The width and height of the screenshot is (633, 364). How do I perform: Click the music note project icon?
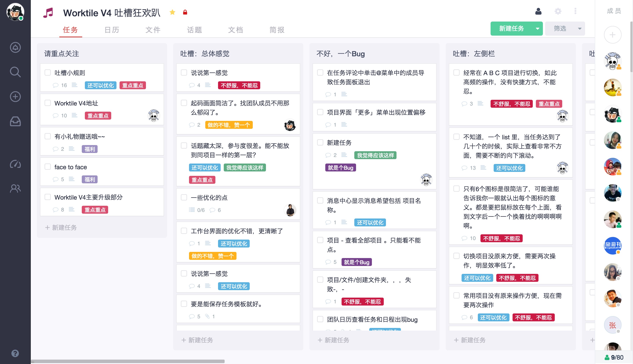48,13
